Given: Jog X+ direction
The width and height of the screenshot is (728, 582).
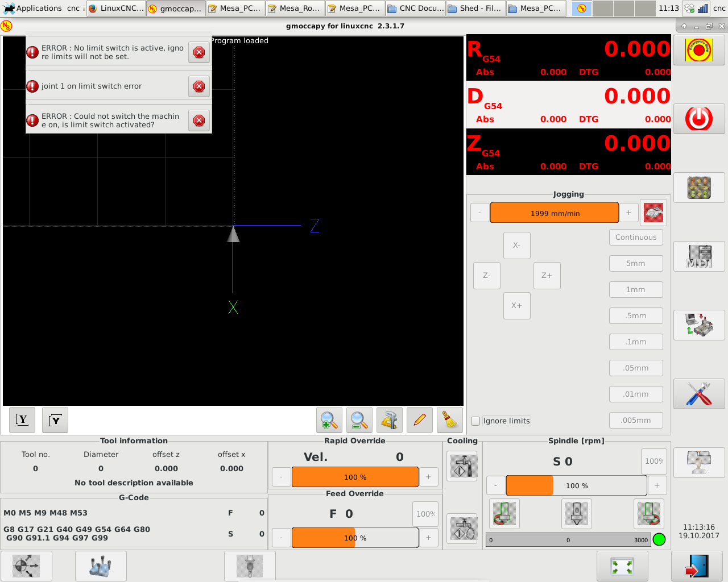Looking at the screenshot, I should [x=517, y=306].
